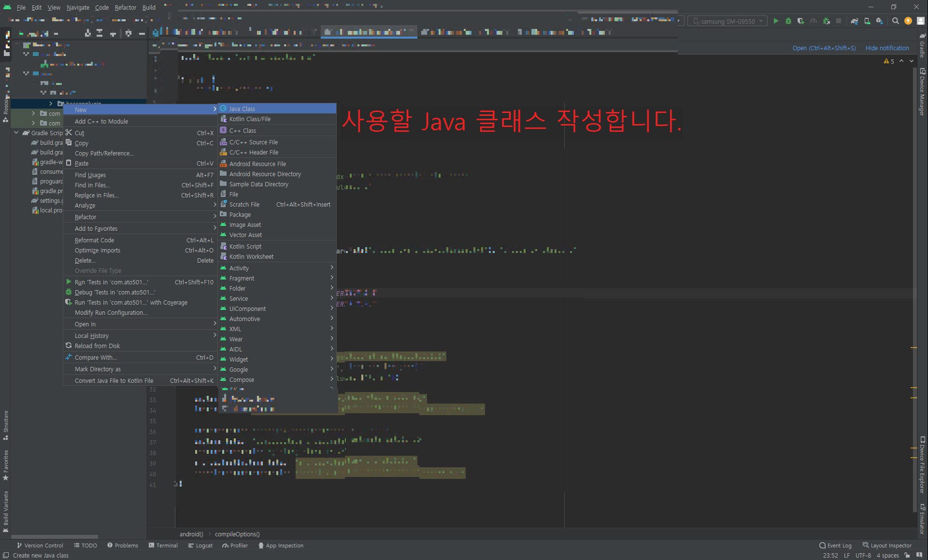Open the Terminal tool window tab
The image size is (928, 560).
point(163,546)
